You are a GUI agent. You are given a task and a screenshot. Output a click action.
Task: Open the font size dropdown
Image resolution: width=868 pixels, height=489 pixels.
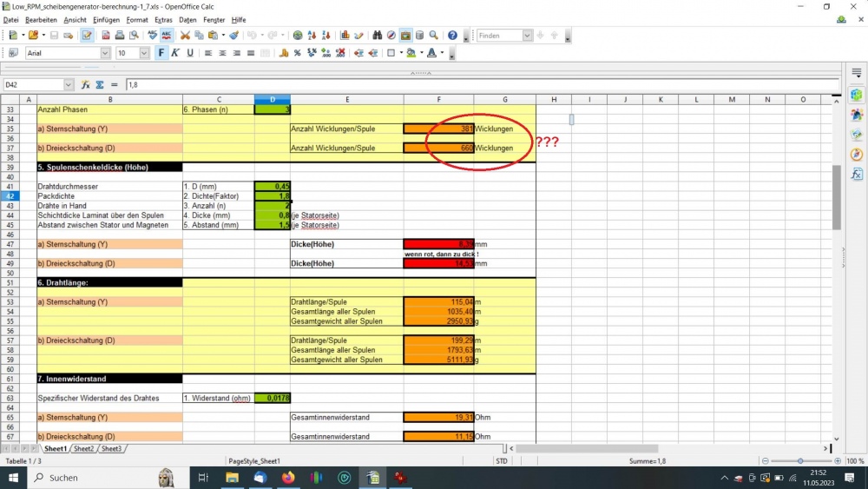pos(145,53)
